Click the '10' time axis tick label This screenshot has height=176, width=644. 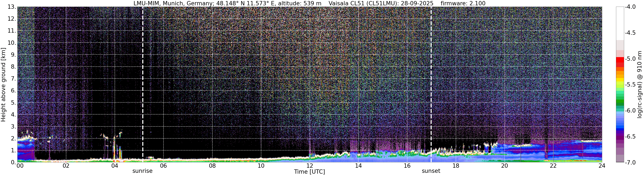(x=261, y=166)
